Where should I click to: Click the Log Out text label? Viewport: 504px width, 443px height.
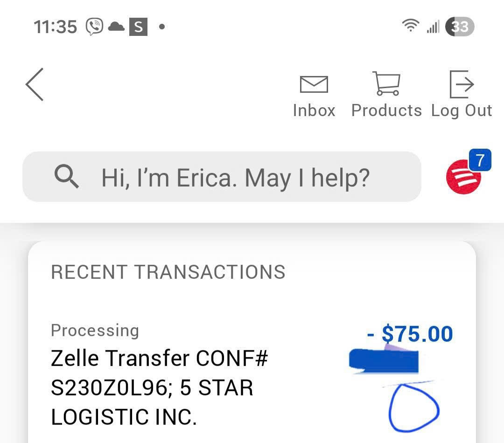pos(462,111)
